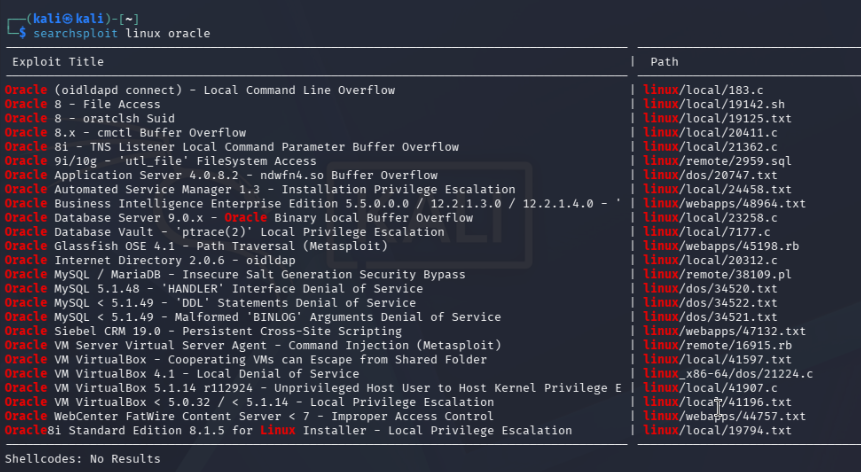Select 'Oracle Database Server 9.0.x' row
This screenshot has width=861, height=472.
tap(239, 218)
